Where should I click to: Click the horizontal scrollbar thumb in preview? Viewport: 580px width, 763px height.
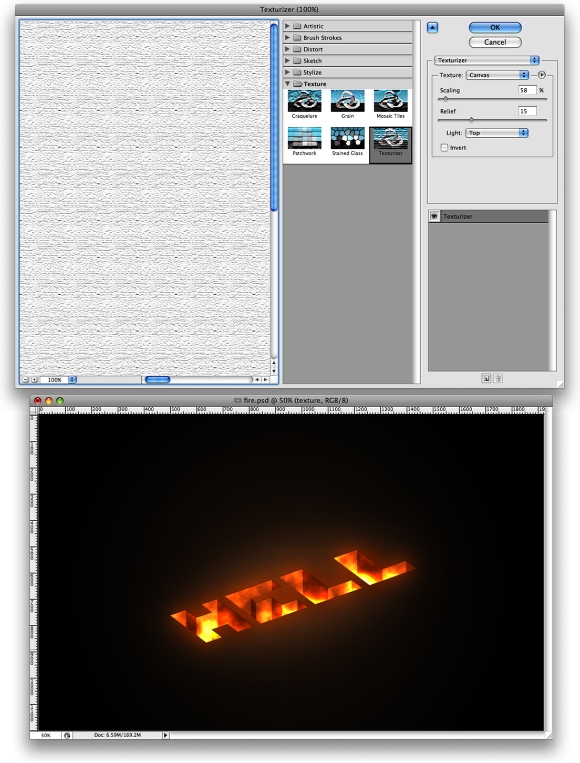pyautogui.click(x=158, y=380)
